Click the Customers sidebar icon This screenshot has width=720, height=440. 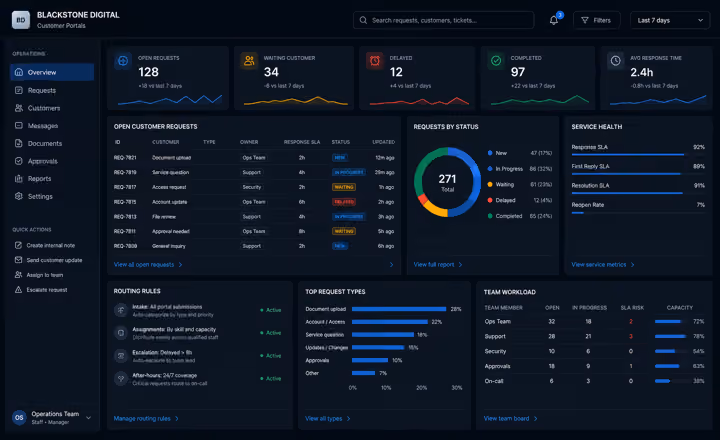pos(19,108)
